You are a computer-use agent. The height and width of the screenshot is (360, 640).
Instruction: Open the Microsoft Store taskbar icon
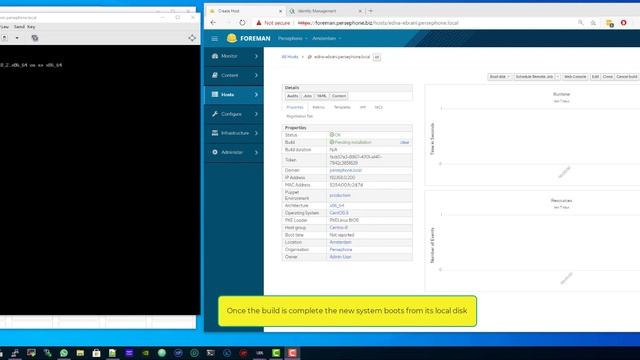pyautogui.click(x=96, y=353)
